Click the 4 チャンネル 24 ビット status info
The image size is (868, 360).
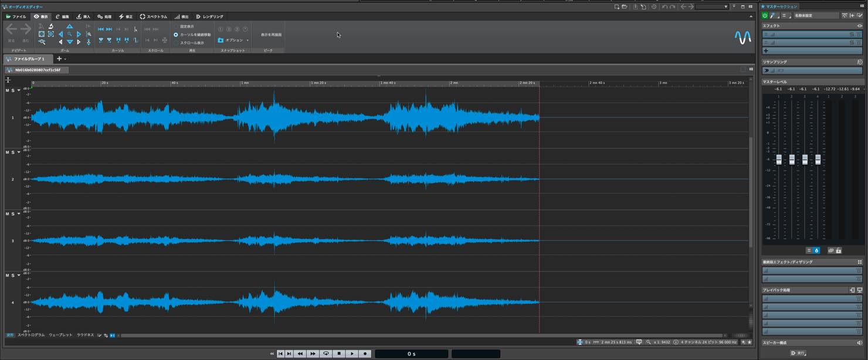[x=706, y=342]
